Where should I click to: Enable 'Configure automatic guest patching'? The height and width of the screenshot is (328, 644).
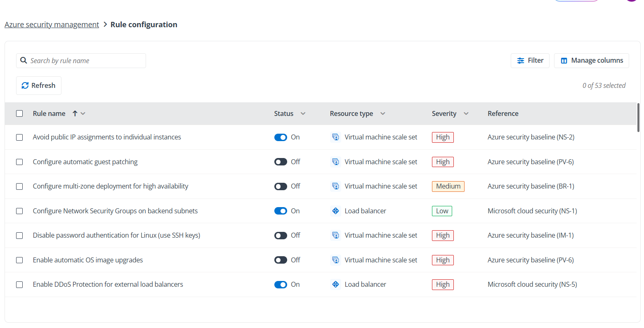click(x=281, y=161)
